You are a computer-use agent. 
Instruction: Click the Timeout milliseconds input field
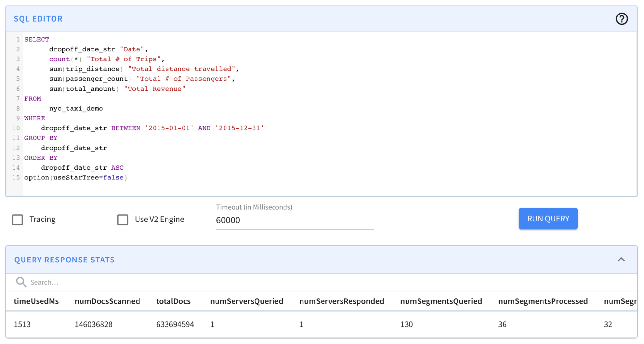tap(294, 220)
